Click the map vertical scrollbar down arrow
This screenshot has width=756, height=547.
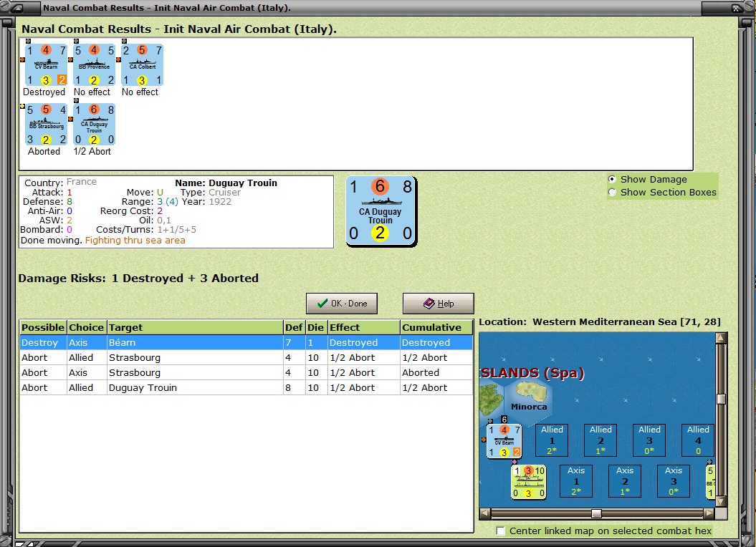721,502
